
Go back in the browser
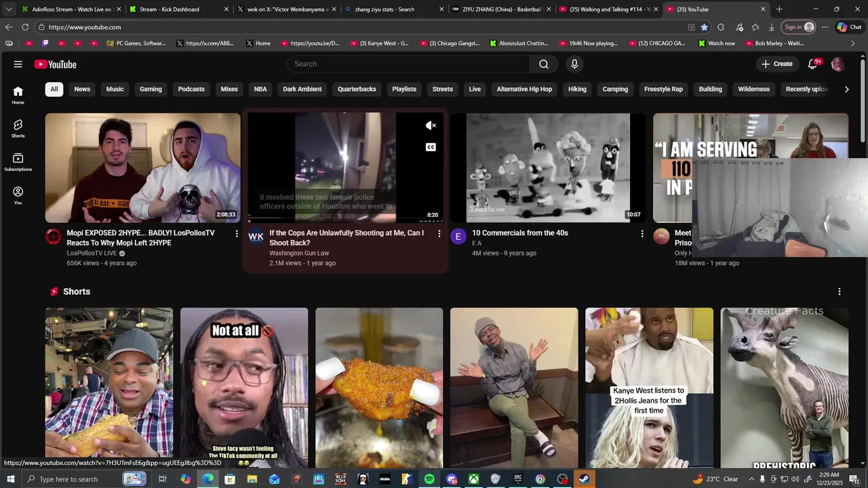point(8,27)
